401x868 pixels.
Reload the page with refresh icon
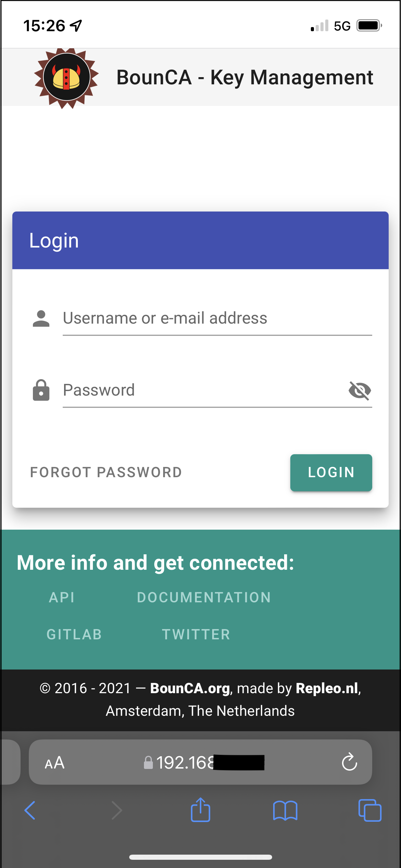pos(350,762)
